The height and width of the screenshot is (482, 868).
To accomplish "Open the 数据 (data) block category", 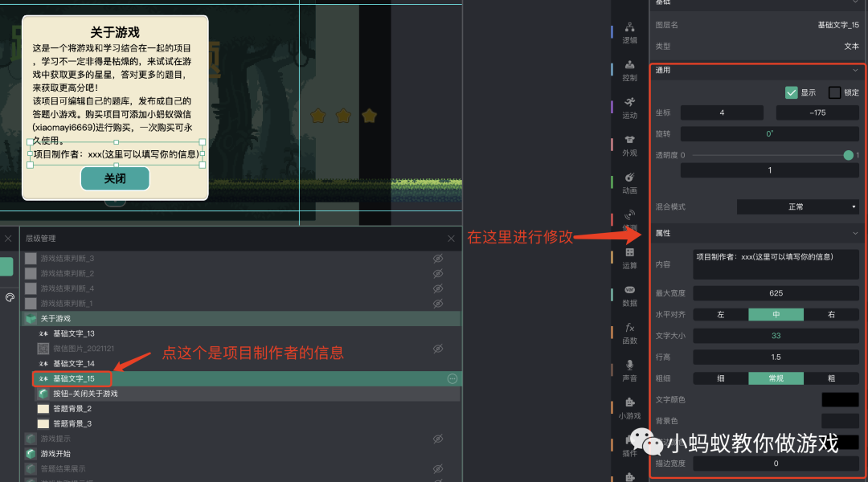I will click(x=629, y=296).
